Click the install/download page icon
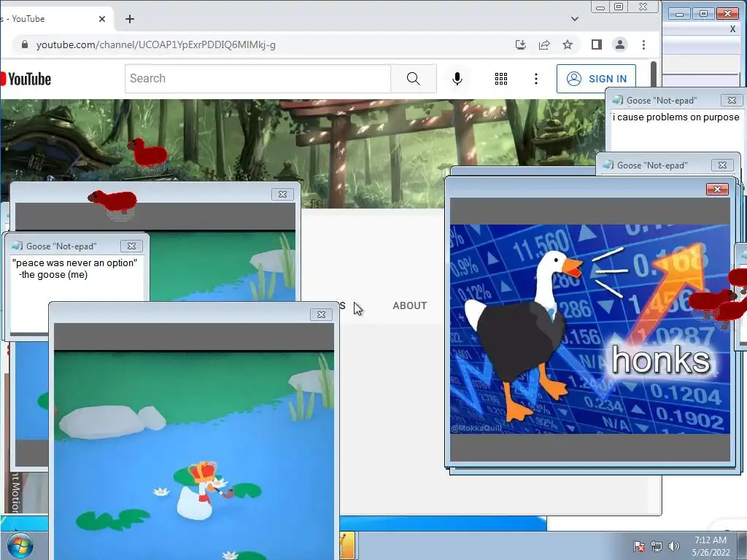 [x=521, y=44]
